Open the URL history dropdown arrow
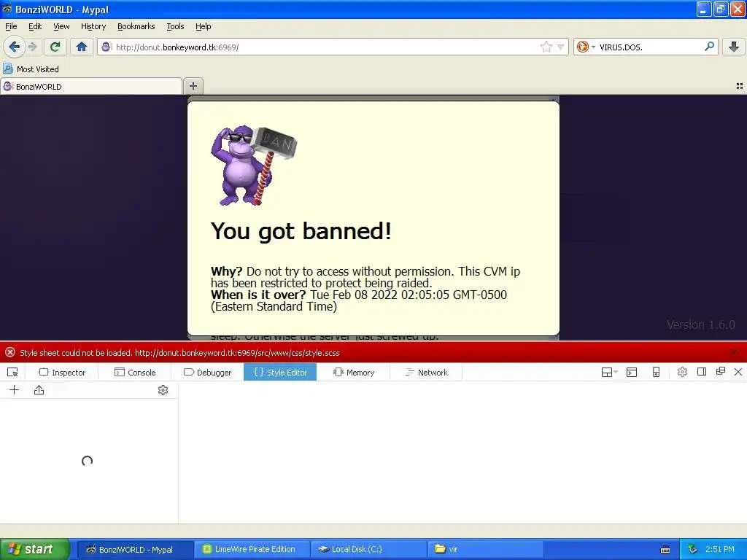The width and height of the screenshot is (747, 560). tap(561, 47)
